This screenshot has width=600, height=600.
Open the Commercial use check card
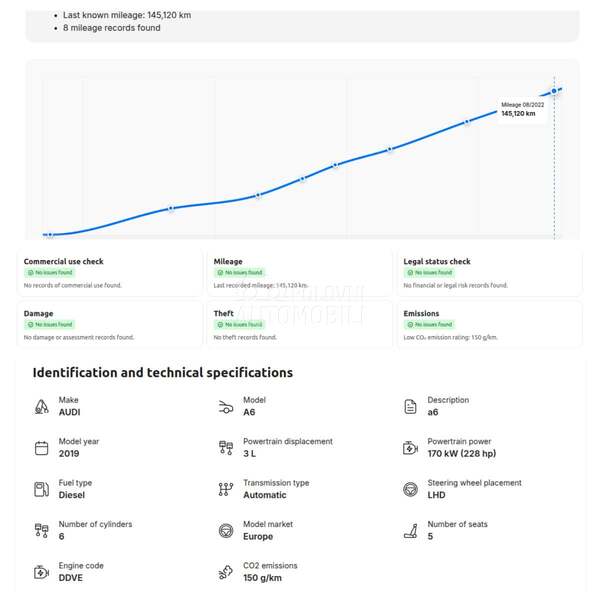click(x=110, y=272)
